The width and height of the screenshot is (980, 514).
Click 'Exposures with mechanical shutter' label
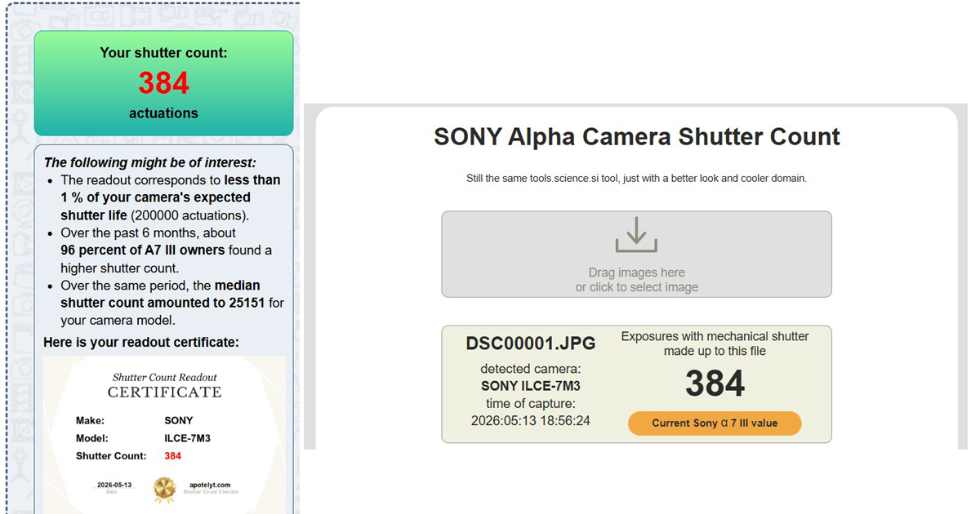(715, 336)
